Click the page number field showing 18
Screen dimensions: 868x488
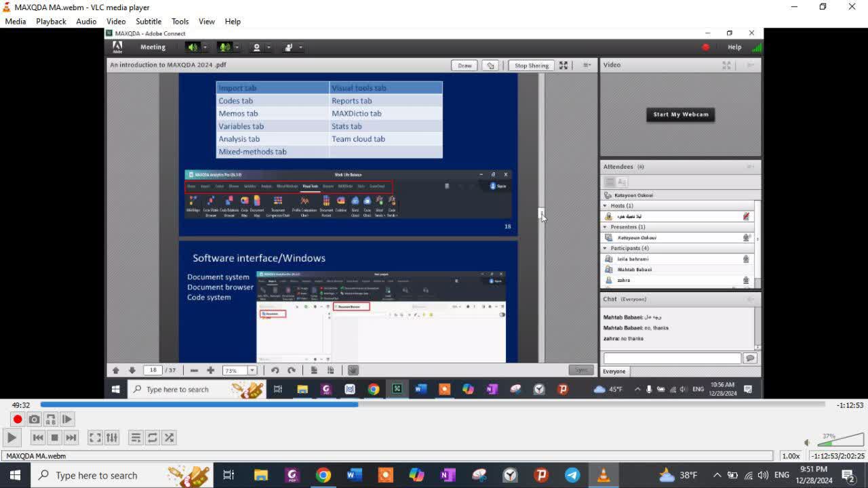[153, 370]
